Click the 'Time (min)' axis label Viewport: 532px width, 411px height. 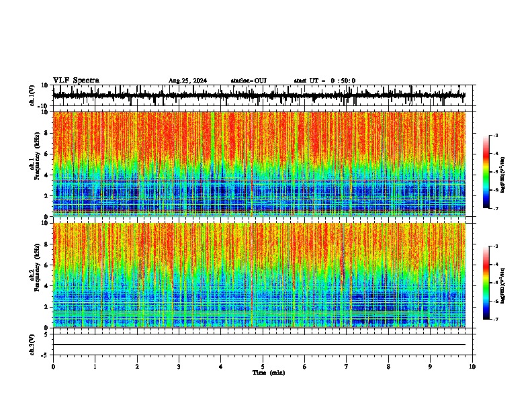click(x=269, y=373)
